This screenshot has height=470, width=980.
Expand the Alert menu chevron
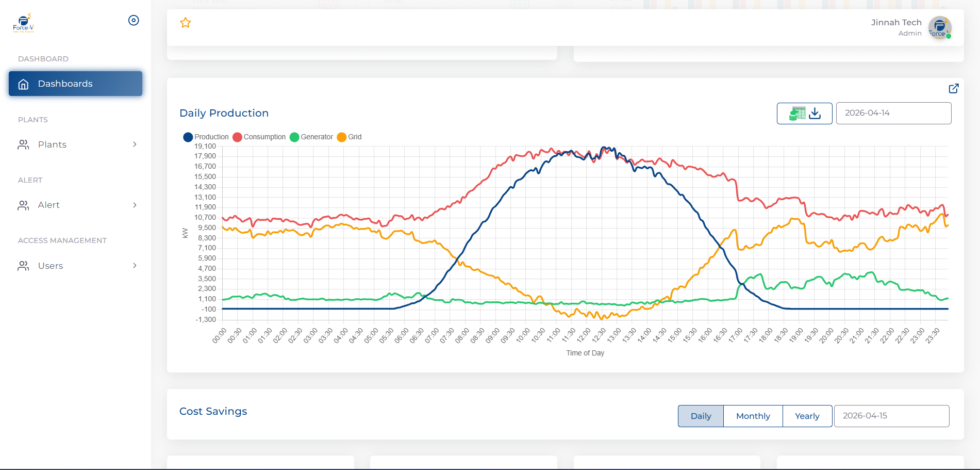135,205
